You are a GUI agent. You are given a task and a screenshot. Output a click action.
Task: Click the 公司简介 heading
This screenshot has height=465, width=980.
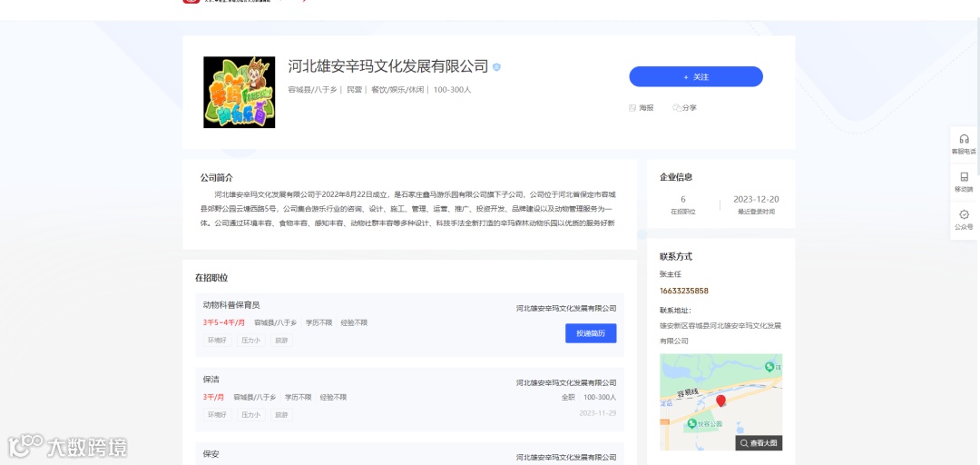point(216,178)
